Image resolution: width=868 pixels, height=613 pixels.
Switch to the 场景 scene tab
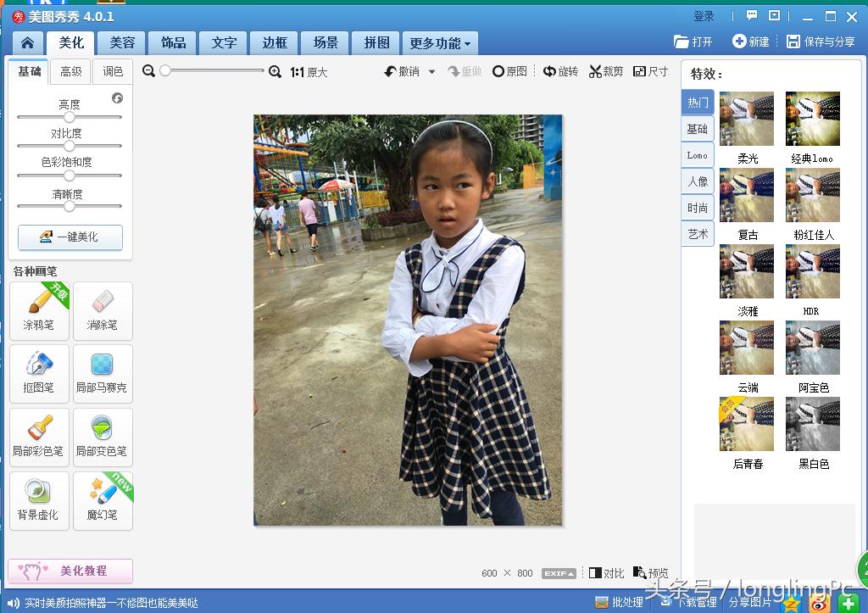click(325, 42)
